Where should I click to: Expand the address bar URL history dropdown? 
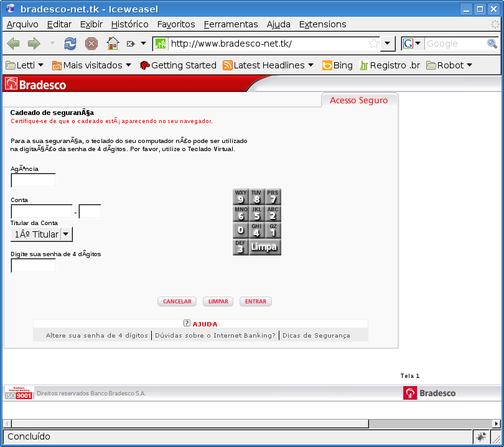click(x=388, y=44)
